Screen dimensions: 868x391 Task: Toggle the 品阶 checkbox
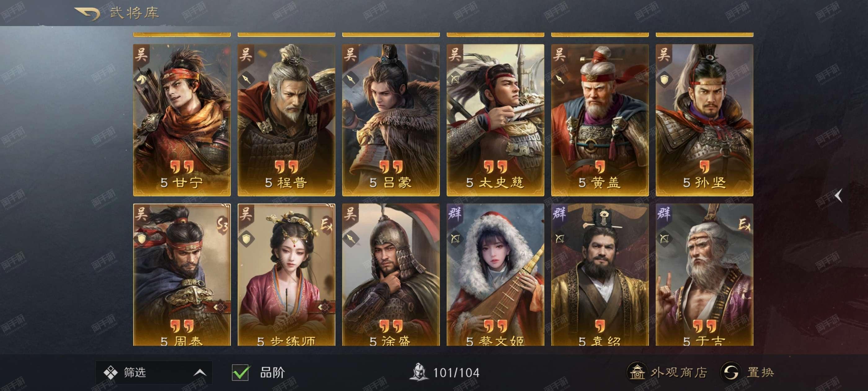240,373
